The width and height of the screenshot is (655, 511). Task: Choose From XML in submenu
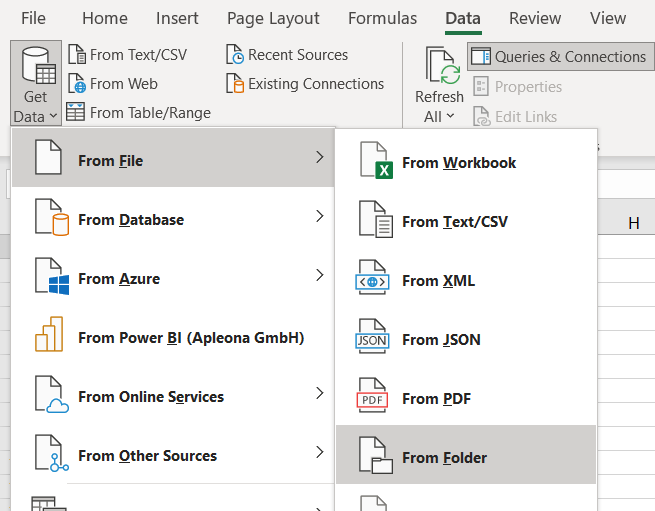(466, 278)
